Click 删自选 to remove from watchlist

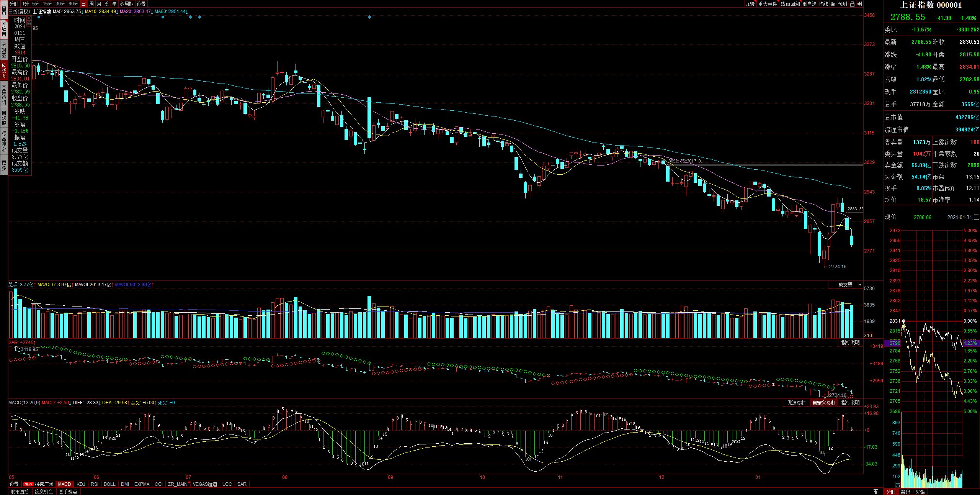click(810, 4)
